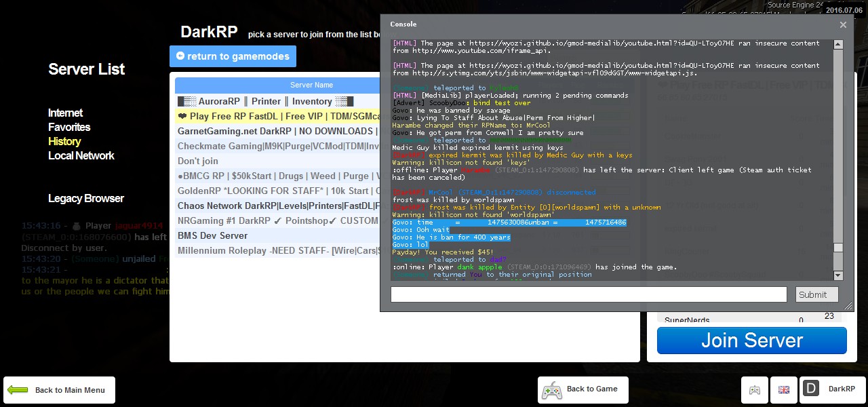
Task: Select the UK flag language icon
Action: (784, 390)
